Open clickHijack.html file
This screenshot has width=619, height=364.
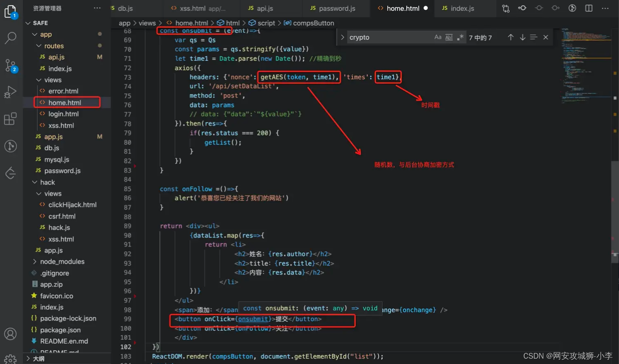tap(72, 205)
